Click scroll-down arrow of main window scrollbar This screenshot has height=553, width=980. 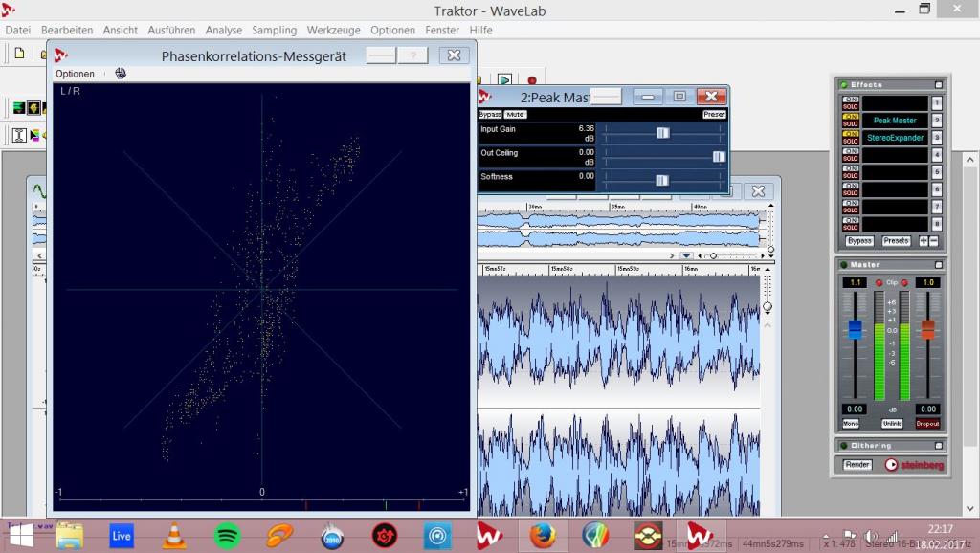[970, 509]
